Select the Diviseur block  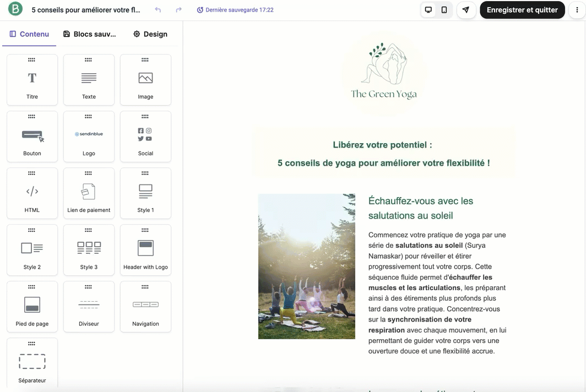click(x=89, y=307)
